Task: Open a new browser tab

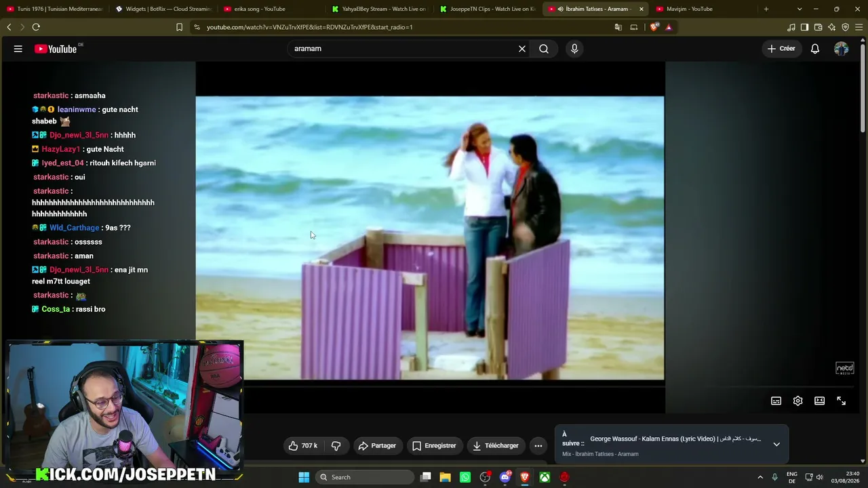Action: [x=766, y=9]
